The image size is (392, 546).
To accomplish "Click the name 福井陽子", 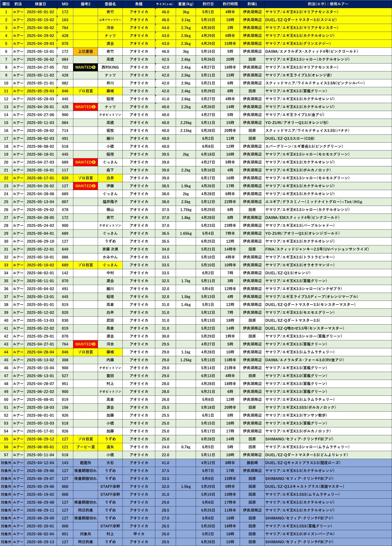I will pos(110,202).
